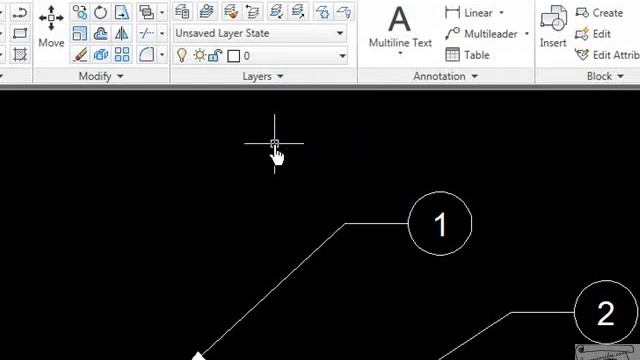This screenshot has height=360, width=640.
Task: Select the Rotate tool
Action: click(100, 12)
